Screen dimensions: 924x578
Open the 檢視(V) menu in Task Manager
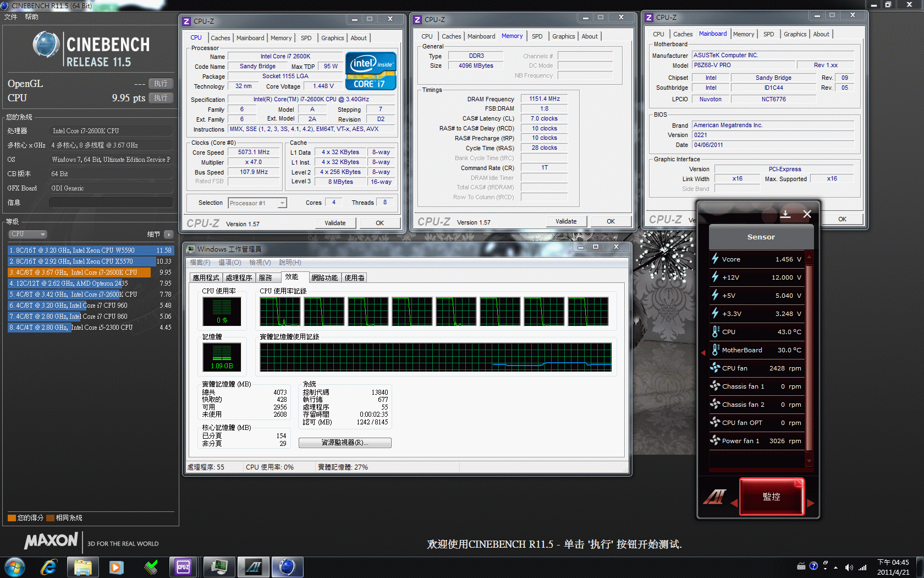click(260, 263)
